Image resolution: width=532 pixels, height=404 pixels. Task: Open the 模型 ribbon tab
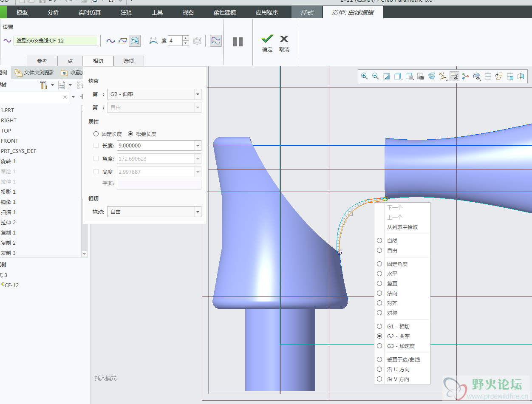[x=22, y=12]
